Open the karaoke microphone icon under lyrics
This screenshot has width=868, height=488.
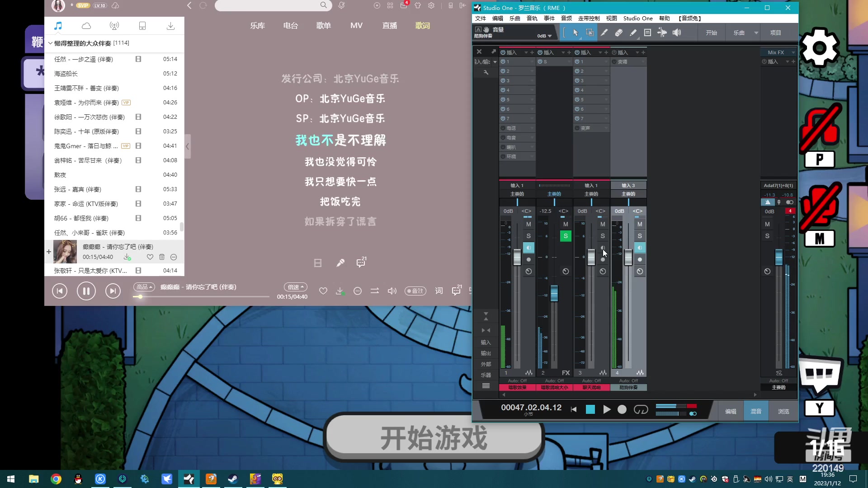click(340, 263)
